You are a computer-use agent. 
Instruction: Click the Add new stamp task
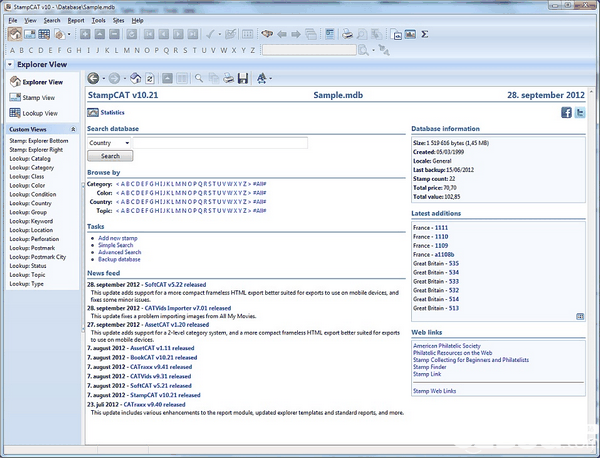[118, 238]
